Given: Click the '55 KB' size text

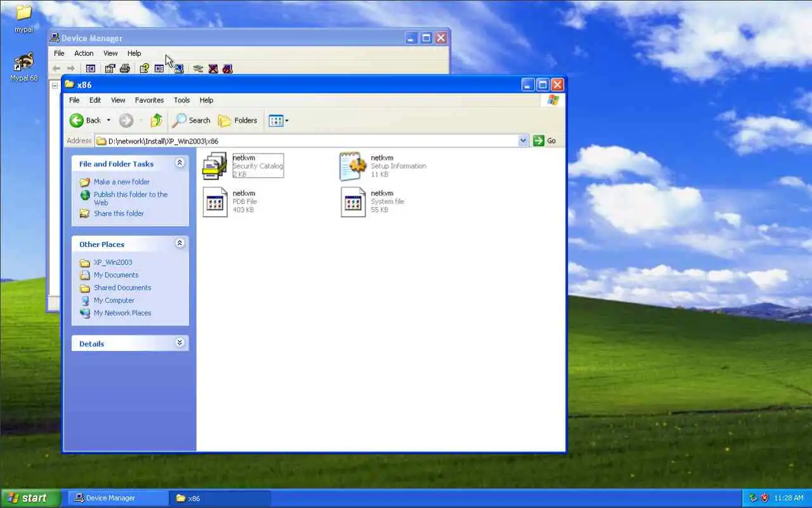Looking at the screenshot, I should [x=379, y=210].
